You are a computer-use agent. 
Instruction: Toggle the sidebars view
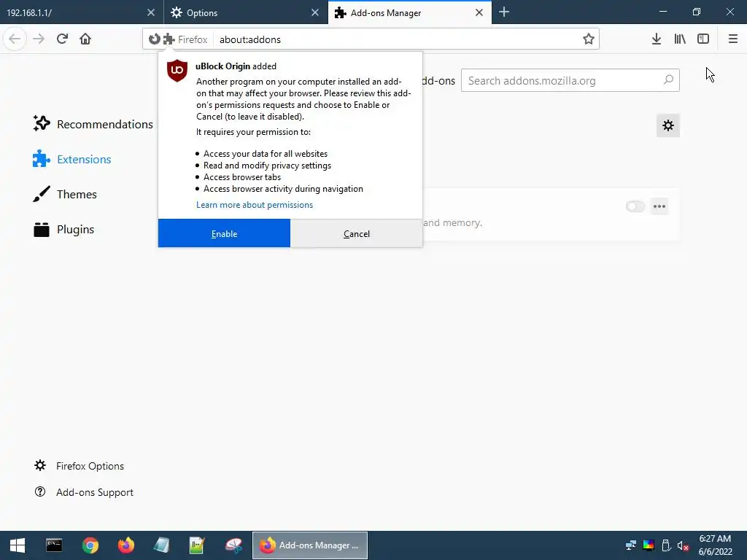(703, 39)
